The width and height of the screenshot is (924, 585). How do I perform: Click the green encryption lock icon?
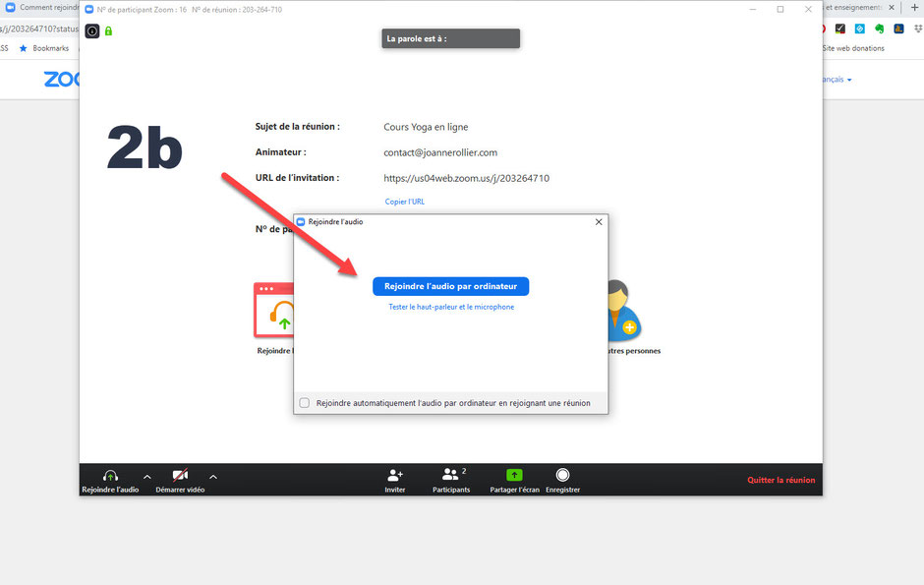click(x=108, y=31)
